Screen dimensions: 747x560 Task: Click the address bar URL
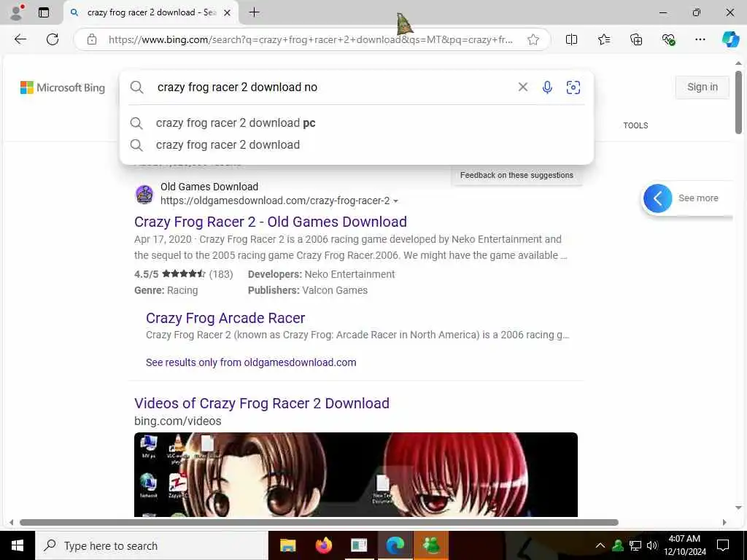pos(310,39)
